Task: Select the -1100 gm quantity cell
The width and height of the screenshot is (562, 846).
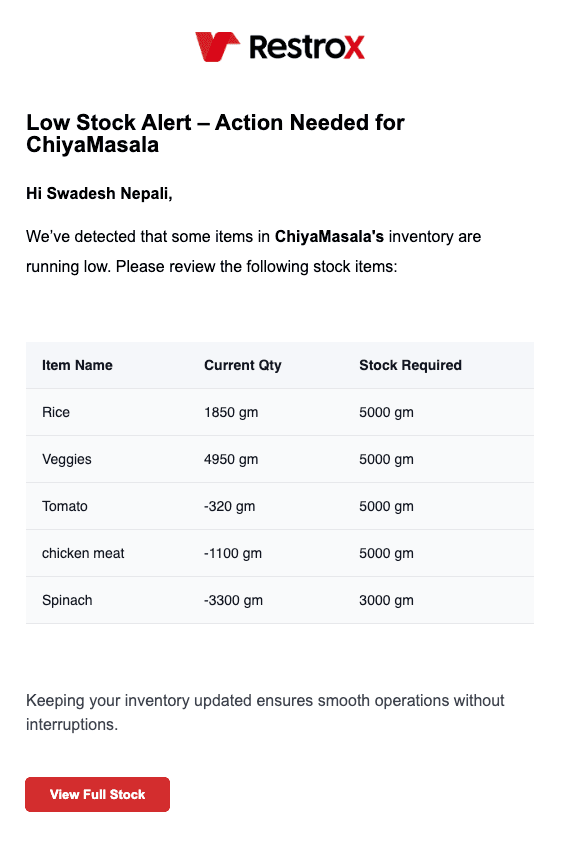Action: tap(232, 554)
